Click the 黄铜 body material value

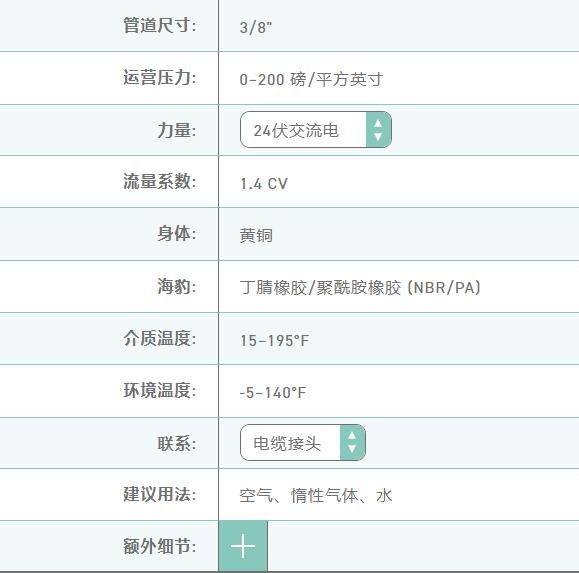[256, 236]
